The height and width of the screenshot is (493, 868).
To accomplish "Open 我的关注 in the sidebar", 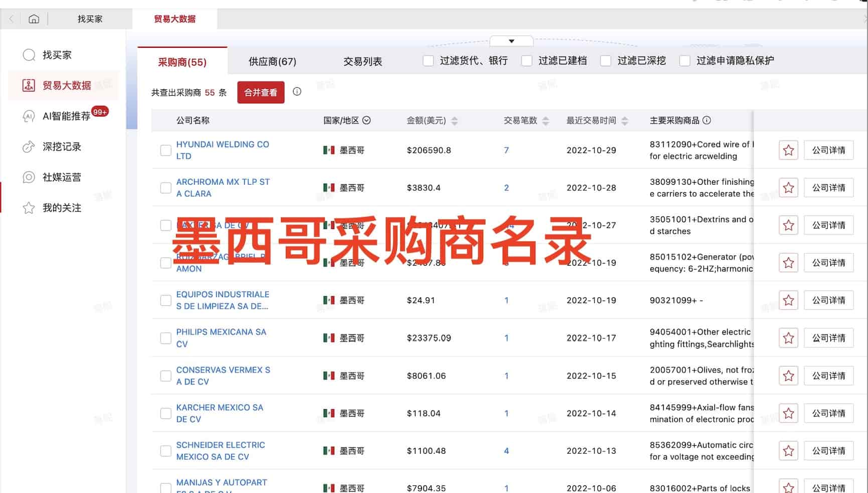I will (x=61, y=208).
